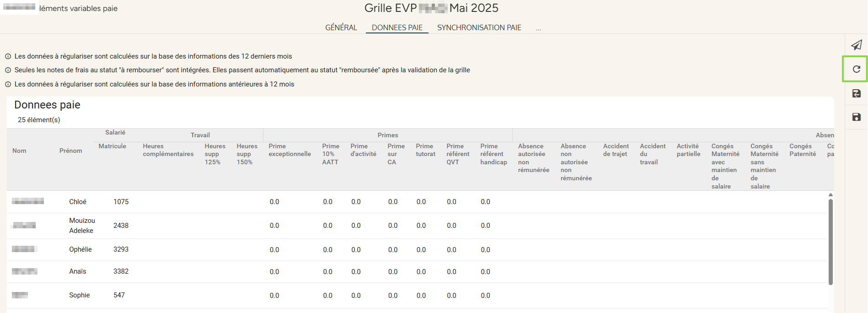Image resolution: width=868 pixels, height=313 pixels.
Task: Click the Prime exceptionnelle column header
Action: tap(289, 150)
